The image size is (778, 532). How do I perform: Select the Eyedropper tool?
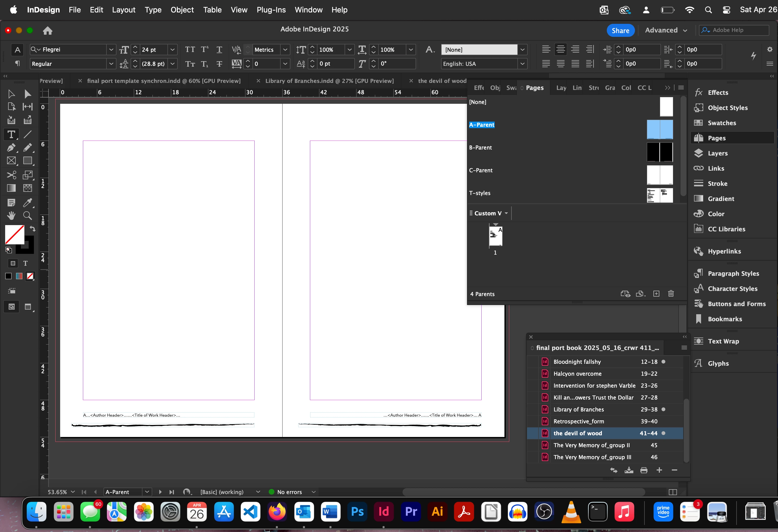point(27,202)
